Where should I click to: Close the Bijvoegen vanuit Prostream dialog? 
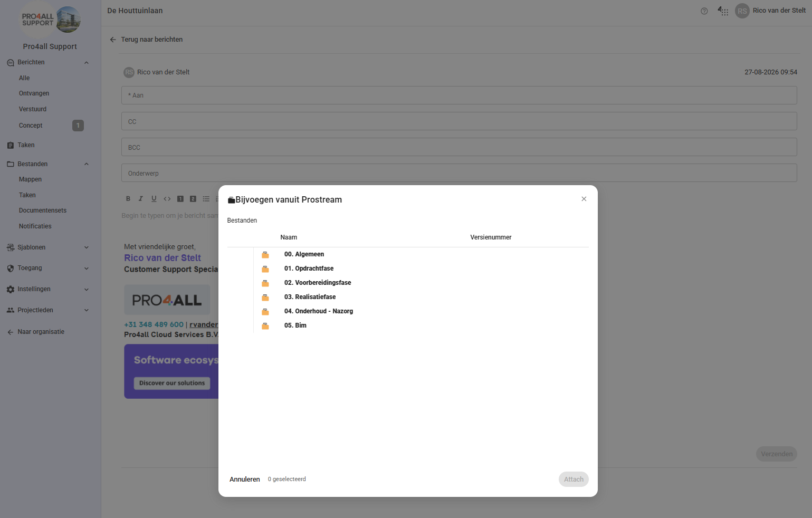[584, 199]
